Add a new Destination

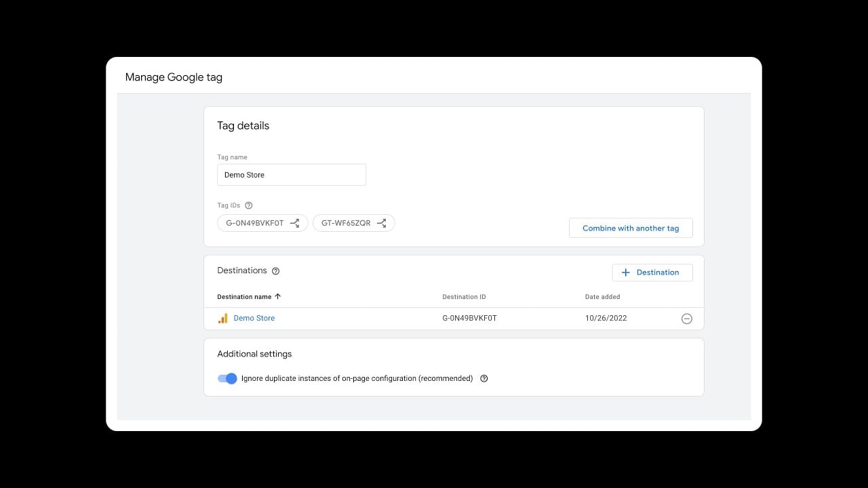pos(652,272)
